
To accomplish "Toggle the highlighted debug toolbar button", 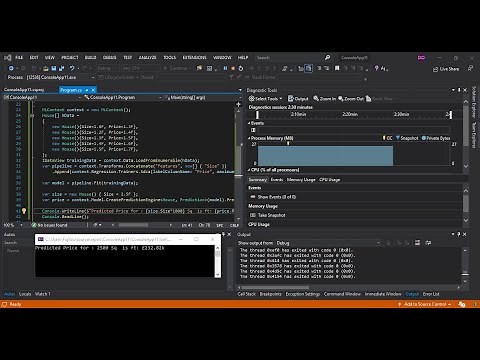I will coord(308,68).
